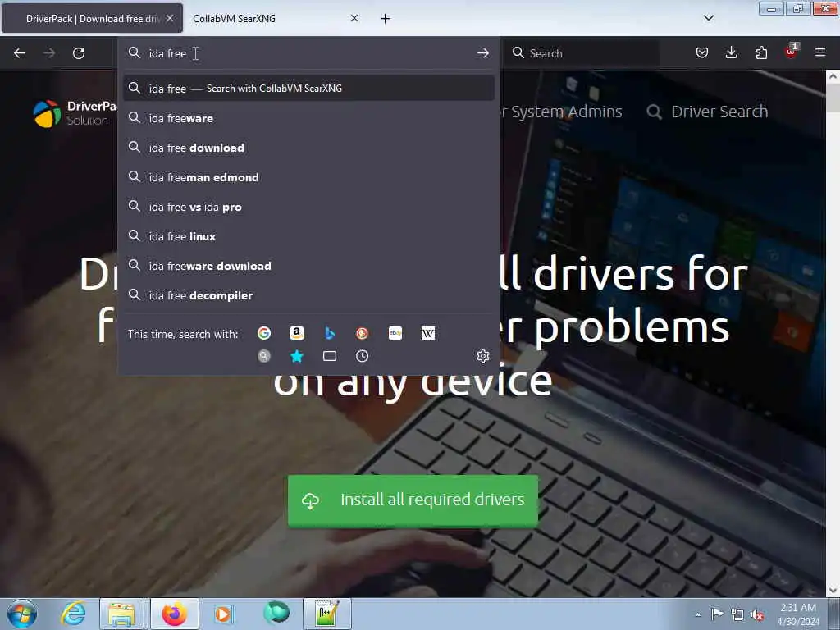Click the Firefox taskbar icon

174,614
